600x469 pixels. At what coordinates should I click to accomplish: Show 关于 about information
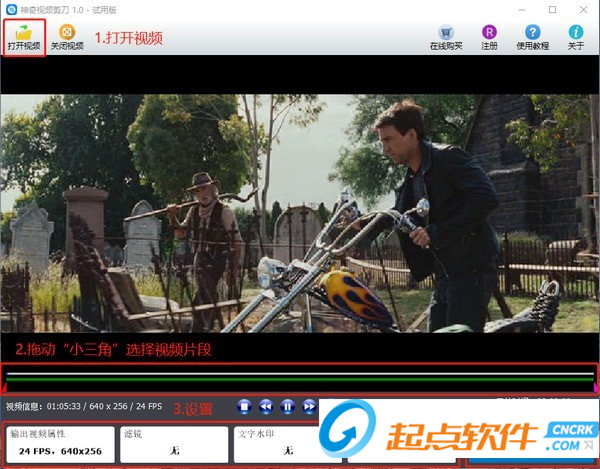(576, 37)
